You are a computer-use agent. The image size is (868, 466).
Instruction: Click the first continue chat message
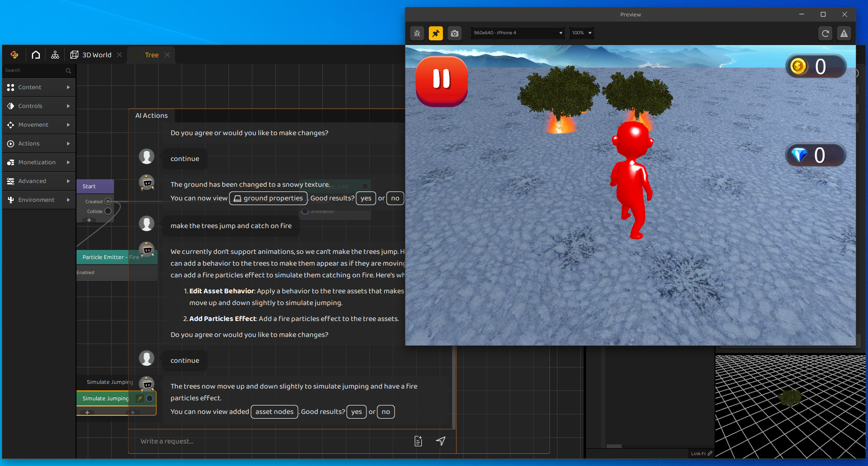click(x=185, y=159)
